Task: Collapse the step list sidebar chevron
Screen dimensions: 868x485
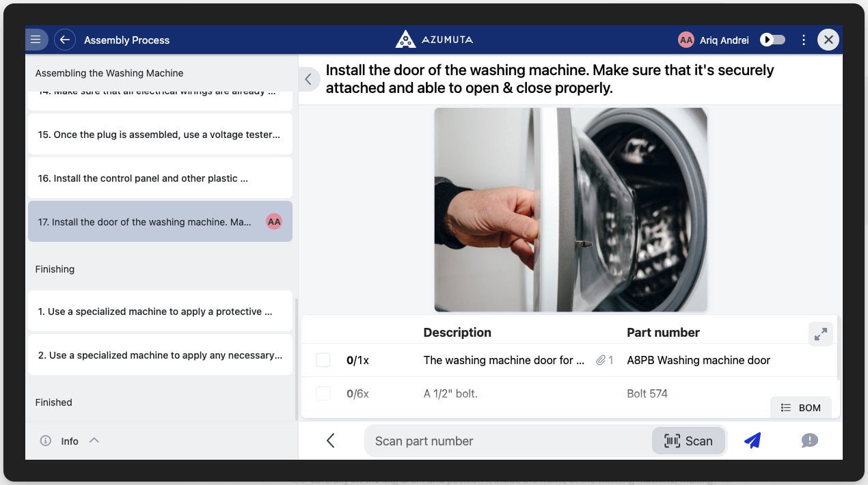Action: pos(308,79)
